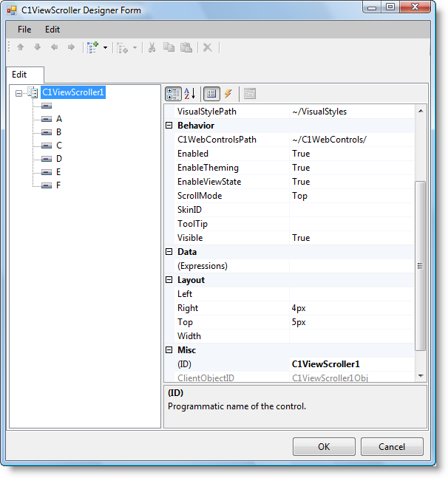Select tree item B
The height and width of the screenshot is (478, 448).
click(x=59, y=132)
